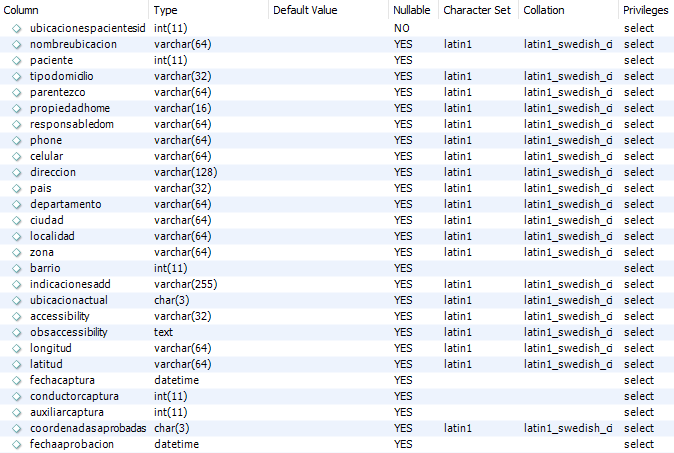Image resolution: width=674 pixels, height=453 pixels.
Task: Select the text type cell of obsaccessibility
Action: (x=163, y=332)
